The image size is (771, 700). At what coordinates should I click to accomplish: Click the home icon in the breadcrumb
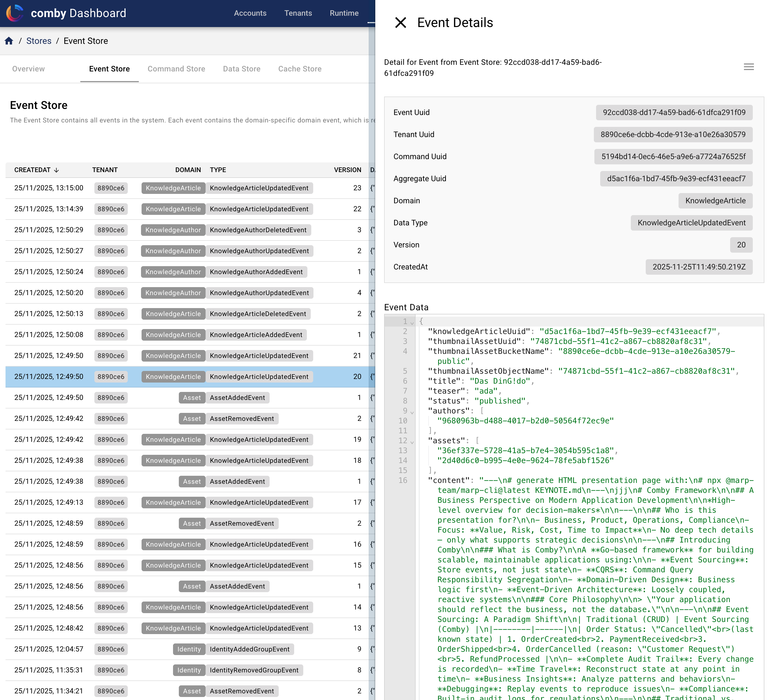[x=9, y=41]
